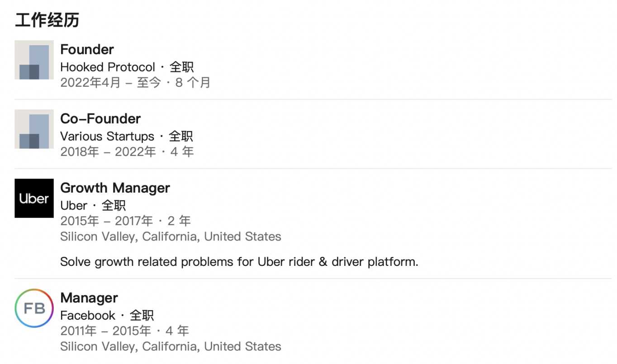617x364 pixels.
Task: Click the Uber rider & driver description
Action: click(x=239, y=262)
